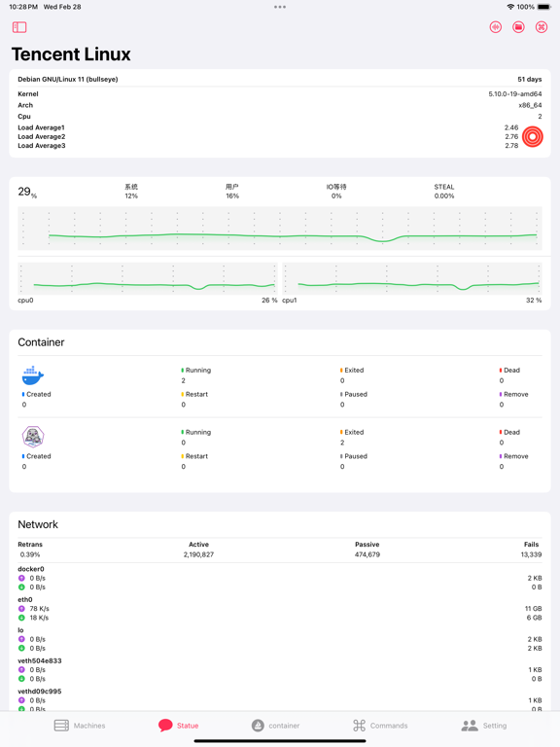
Task: Tap the cpu1 usage graph
Action: click(x=412, y=278)
